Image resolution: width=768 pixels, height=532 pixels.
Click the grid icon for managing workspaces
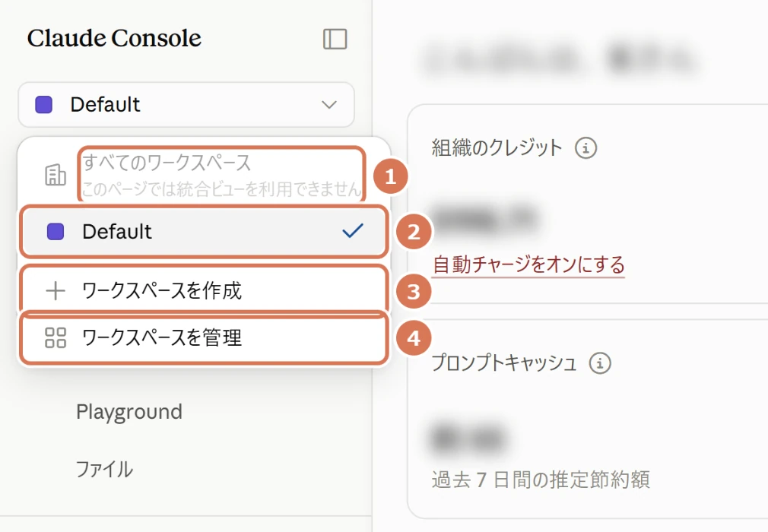pyautogui.click(x=56, y=337)
